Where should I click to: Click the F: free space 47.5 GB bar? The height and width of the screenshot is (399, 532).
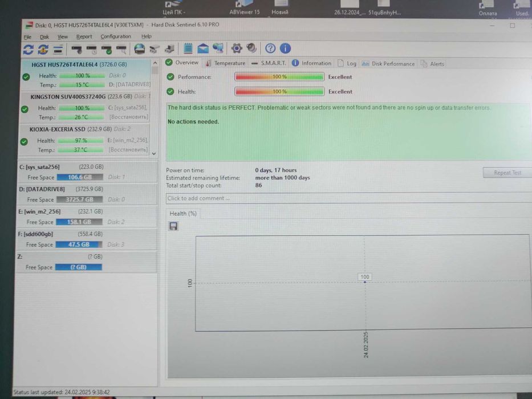pos(79,245)
